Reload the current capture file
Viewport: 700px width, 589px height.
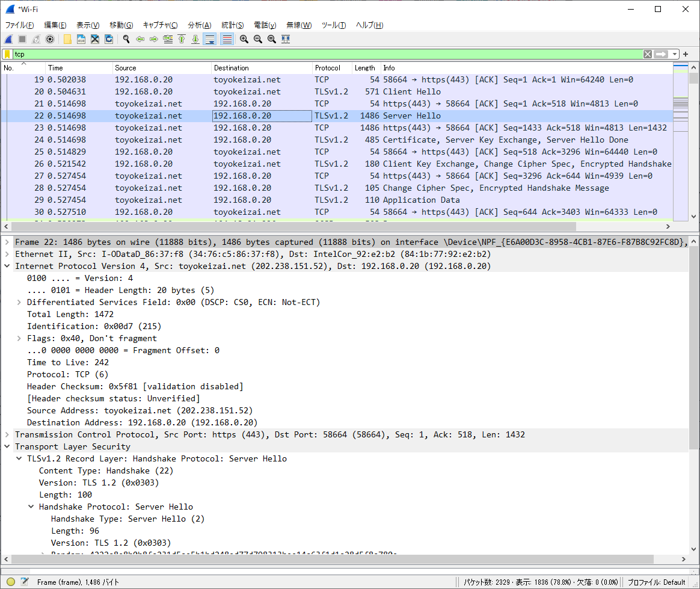(108, 39)
